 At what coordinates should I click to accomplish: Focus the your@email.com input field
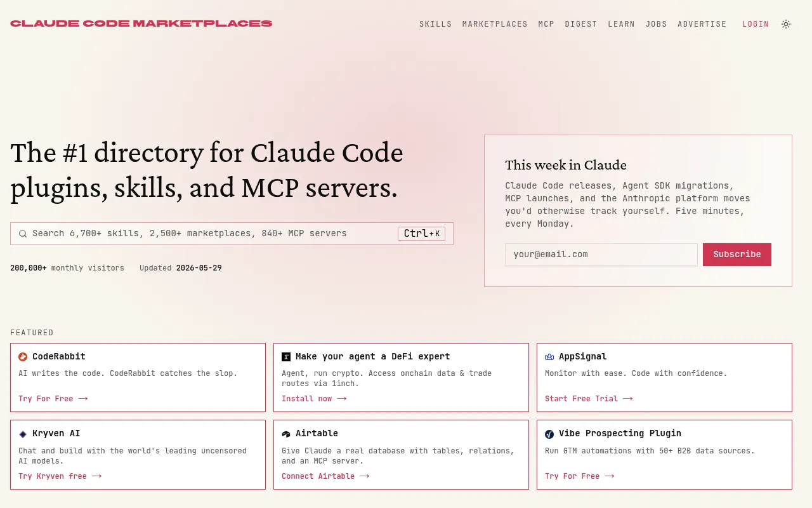pos(601,255)
